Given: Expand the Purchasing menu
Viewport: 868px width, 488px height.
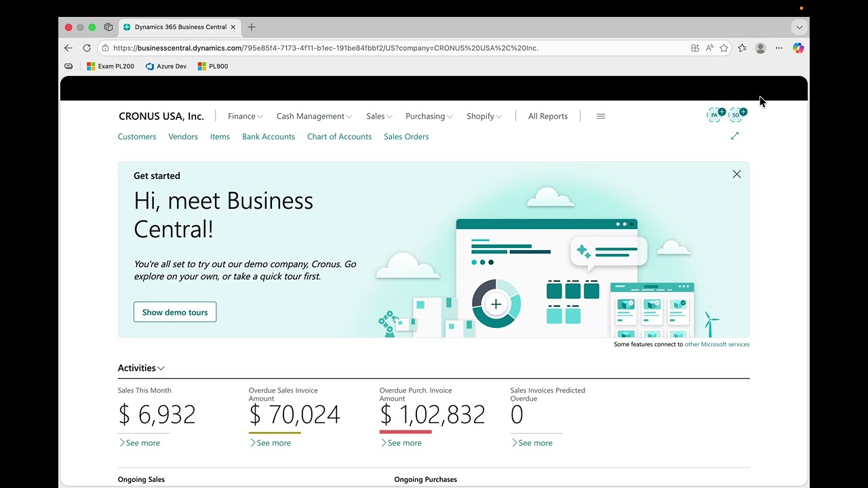Looking at the screenshot, I should coord(429,116).
